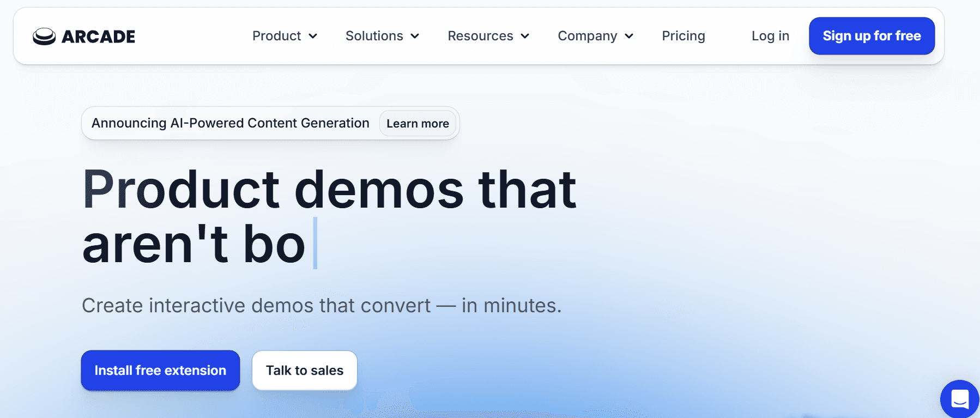Click the Log in link

[x=770, y=36]
